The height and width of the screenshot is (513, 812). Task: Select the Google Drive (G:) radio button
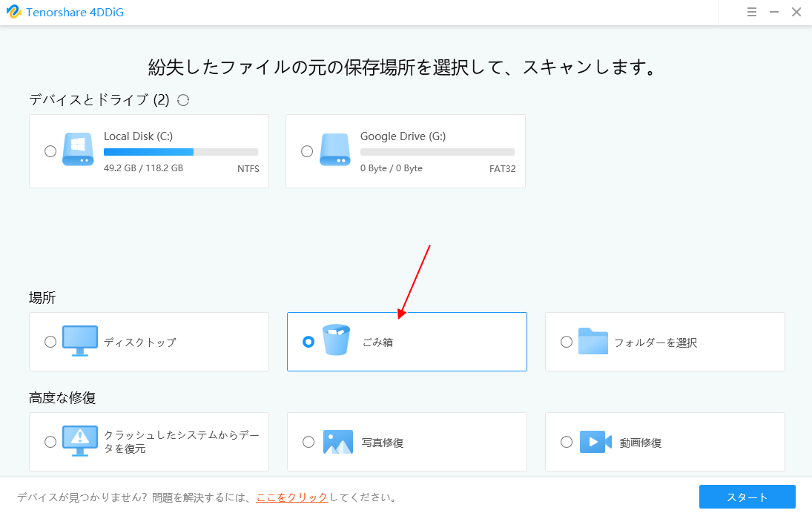coord(307,151)
